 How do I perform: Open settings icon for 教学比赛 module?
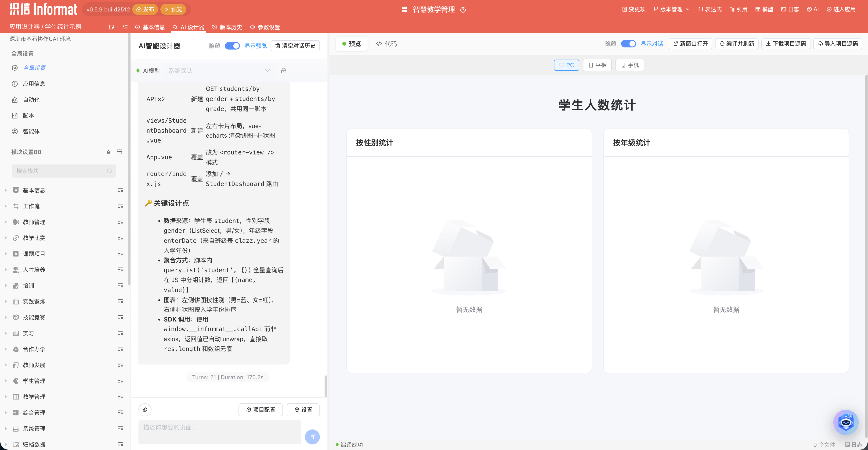pos(120,238)
